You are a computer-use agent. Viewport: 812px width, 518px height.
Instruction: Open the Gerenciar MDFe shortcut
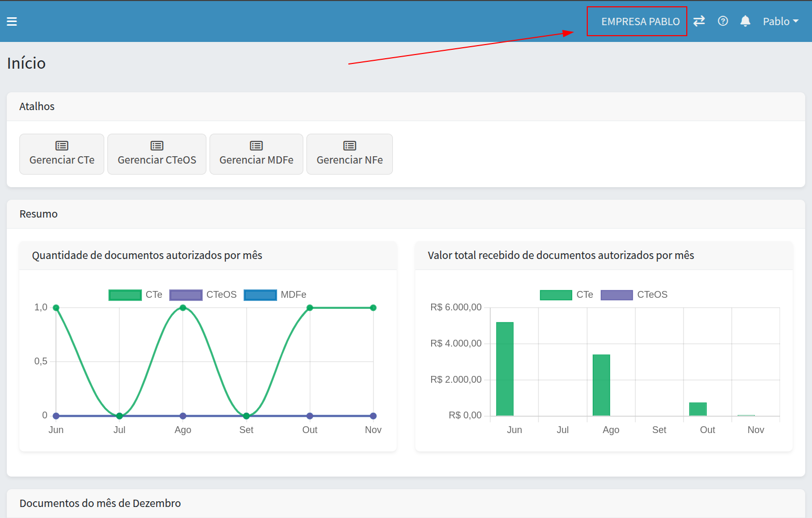[x=256, y=160]
